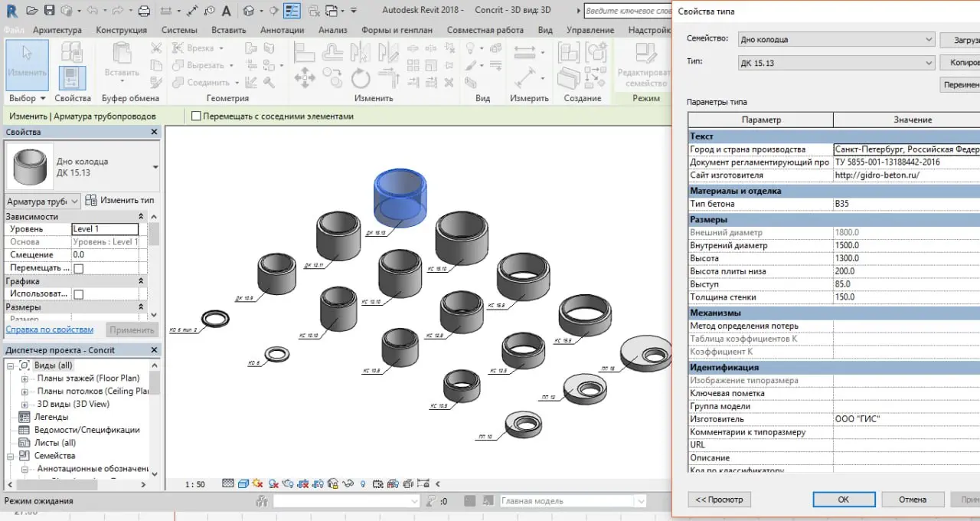Image resolution: width=980 pixels, height=521 pixels.
Task: Toggle the 'Использоват...' checkbox under Графика
Action: tap(78, 294)
